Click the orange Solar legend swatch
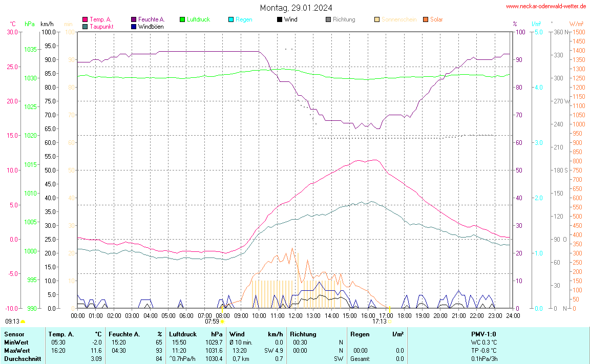 click(x=426, y=19)
